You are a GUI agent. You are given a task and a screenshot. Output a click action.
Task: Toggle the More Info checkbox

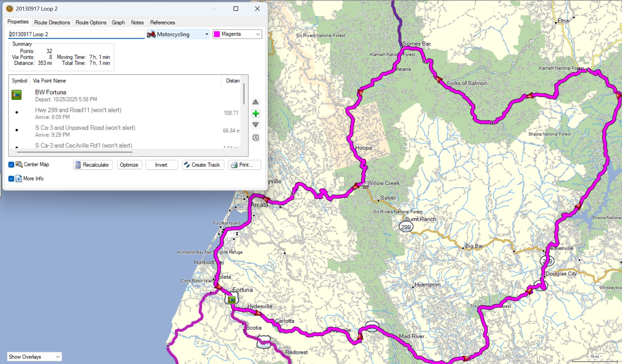(x=11, y=179)
